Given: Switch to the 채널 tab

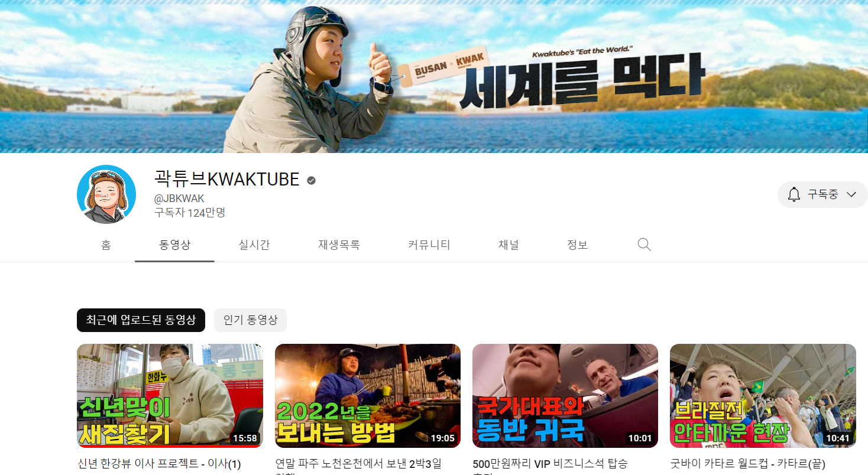Looking at the screenshot, I should tap(509, 245).
